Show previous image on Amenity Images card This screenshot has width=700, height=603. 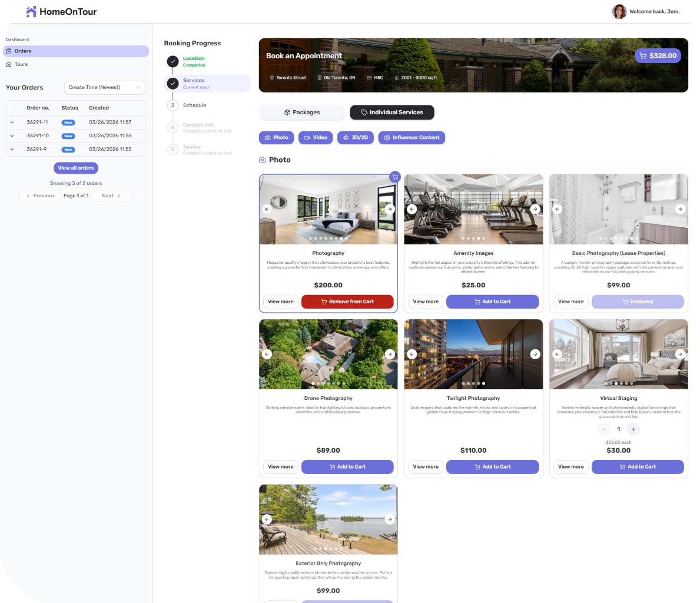click(x=412, y=209)
